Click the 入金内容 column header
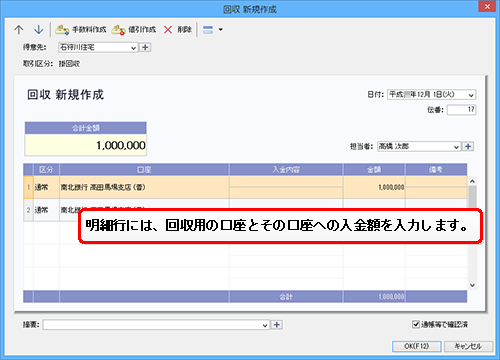 286,170
